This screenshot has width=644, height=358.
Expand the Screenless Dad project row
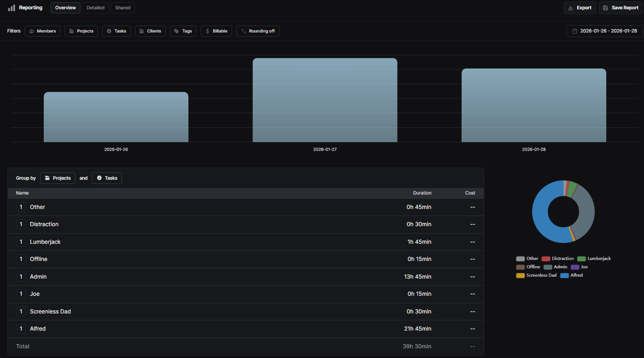pos(21,312)
